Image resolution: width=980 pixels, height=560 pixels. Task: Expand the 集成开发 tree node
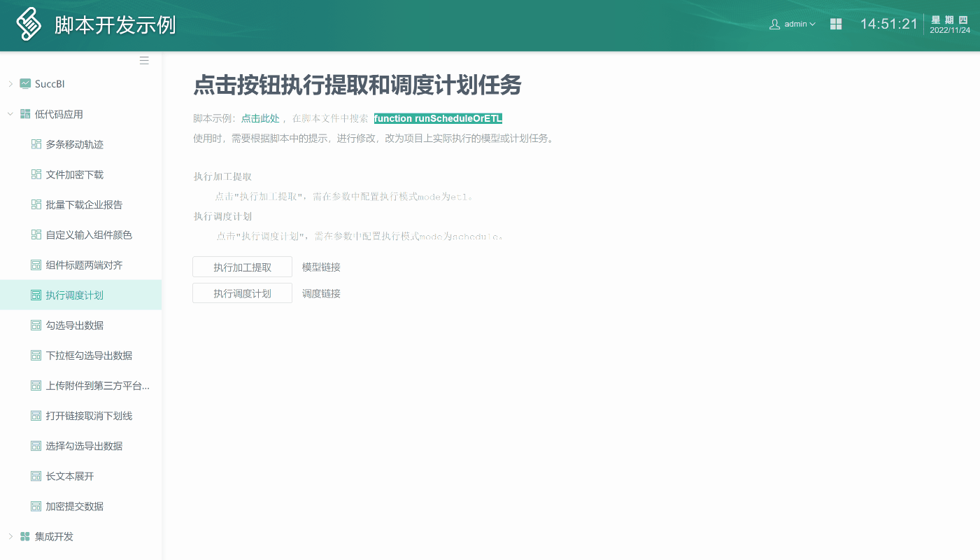tap(10, 536)
